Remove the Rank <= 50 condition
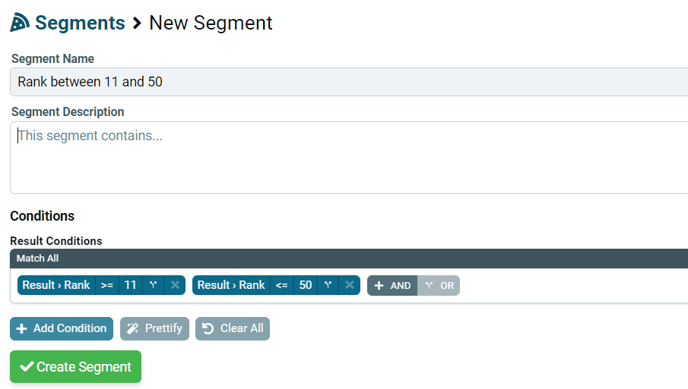 pos(349,285)
